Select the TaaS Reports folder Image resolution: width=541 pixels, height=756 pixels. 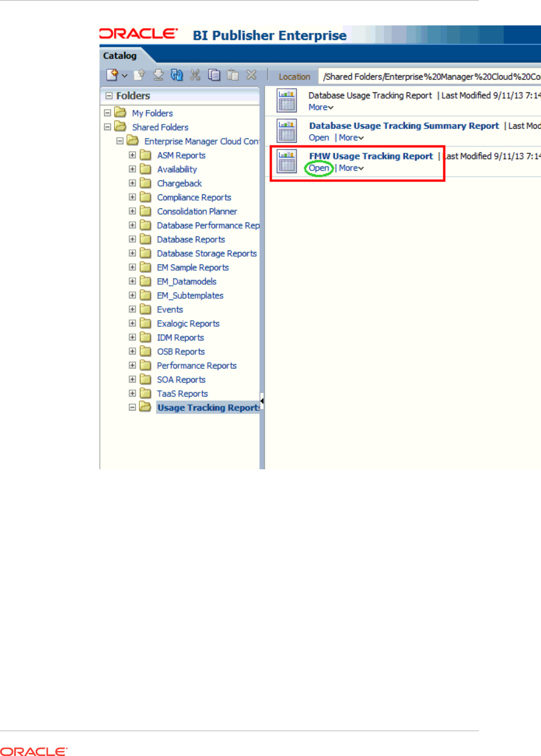(x=182, y=393)
